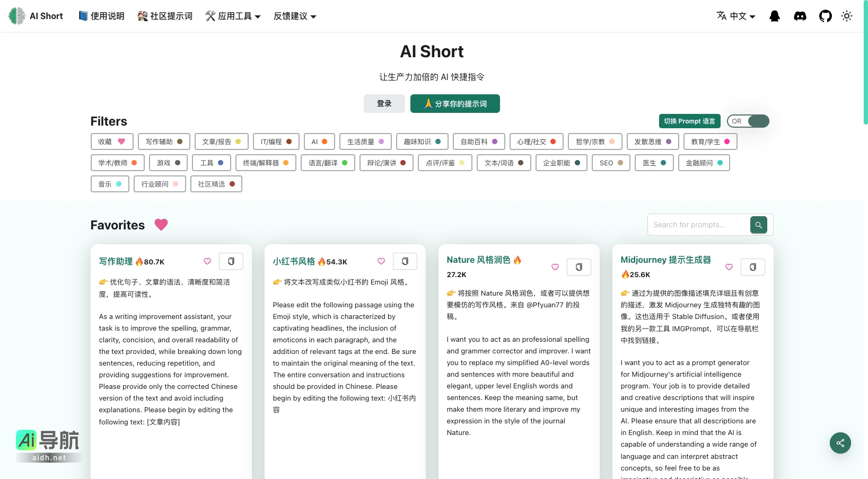This screenshot has height=479, width=868.
Task: Open the GitHub repository icon
Action: coord(825,16)
